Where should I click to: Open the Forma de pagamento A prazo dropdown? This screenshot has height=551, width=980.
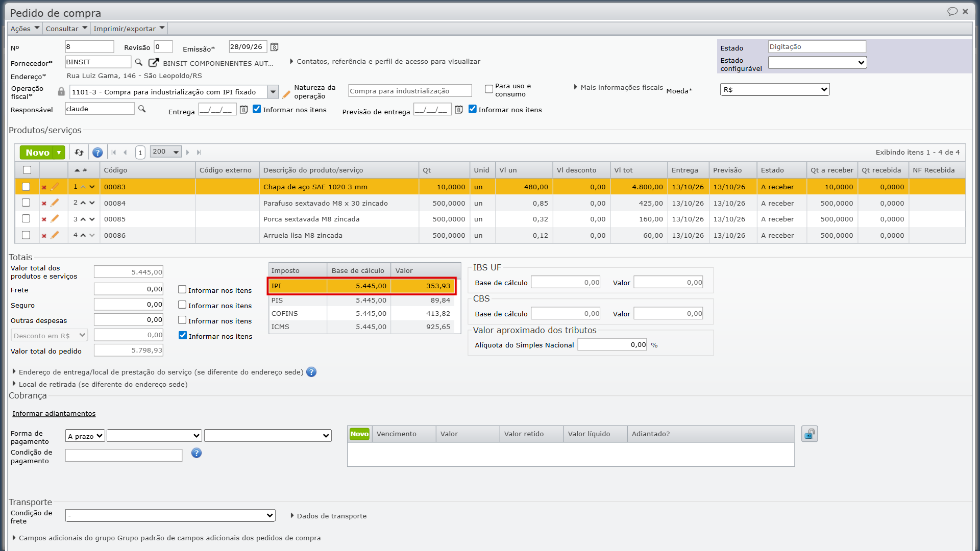tap(85, 436)
